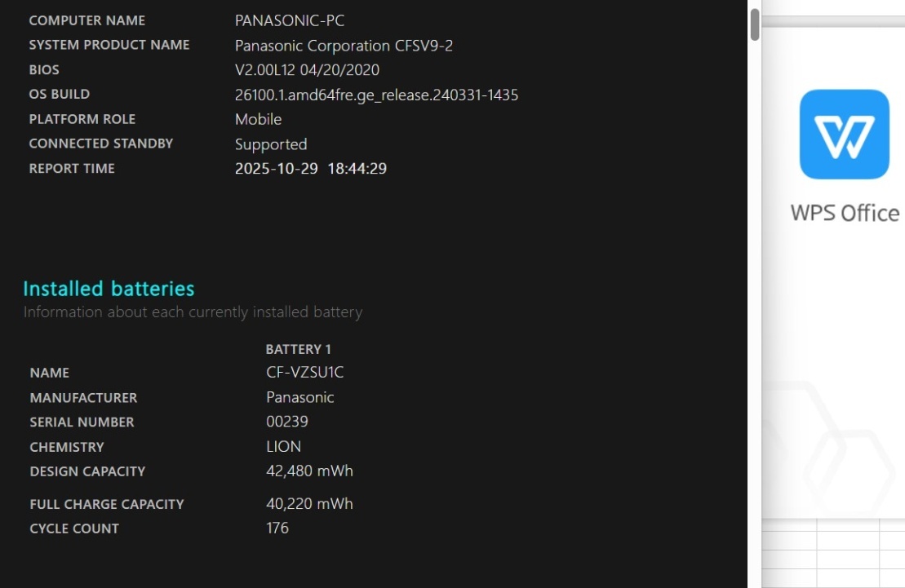Image resolution: width=905 pixels, height=588 pixels.
Task: Click the BIOS version V2.00L12 value
Action: click(x=307, y=70)
